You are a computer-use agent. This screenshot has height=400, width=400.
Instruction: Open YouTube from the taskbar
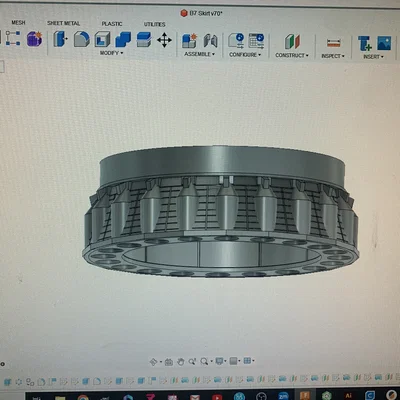coord(217,397)
